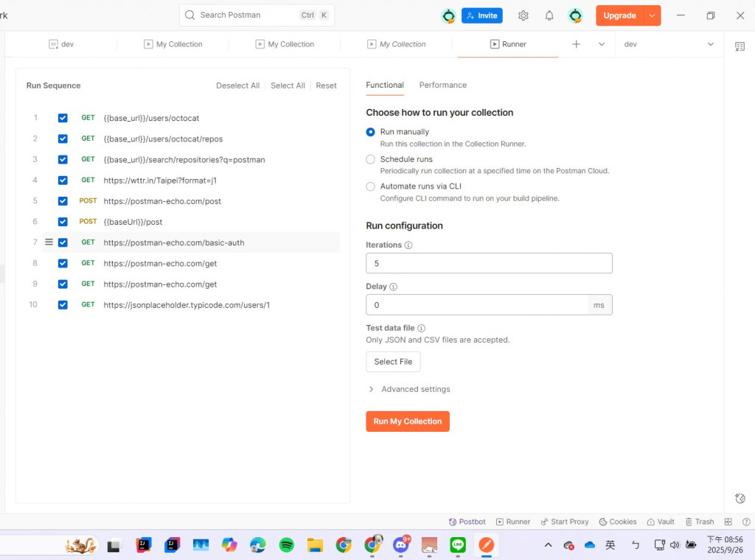Open Postbot from the status bar
755x560 pixels.
pyautogui.click(x=467, y=522)
